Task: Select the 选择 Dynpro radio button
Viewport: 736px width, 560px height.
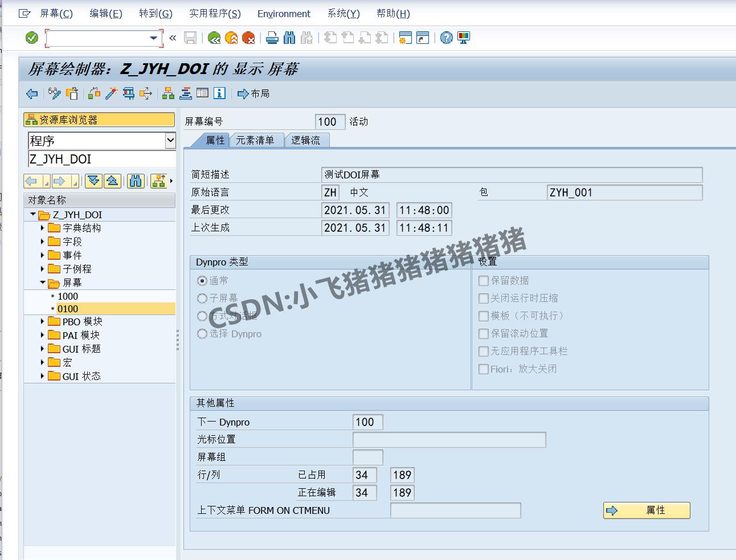Action: (203, 334)
